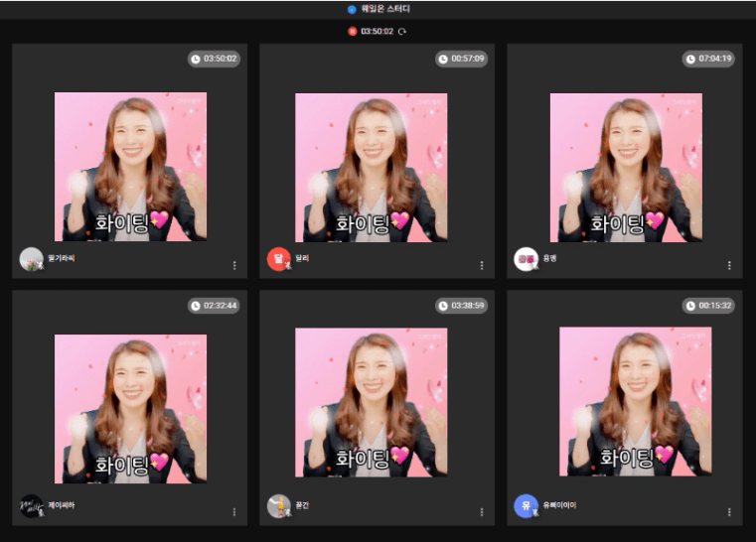Screen dimensions: 756x542
Task: Click the refresh icon beside the 03:50:02 top timer
Action: pos(402,32)
